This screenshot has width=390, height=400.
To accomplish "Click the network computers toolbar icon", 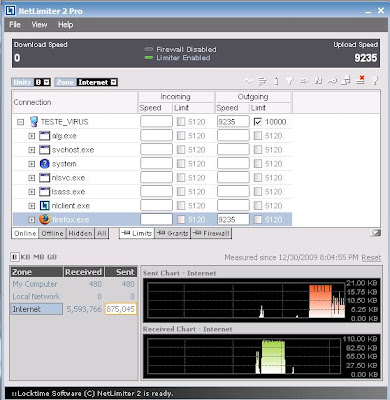I will point(346,81).
